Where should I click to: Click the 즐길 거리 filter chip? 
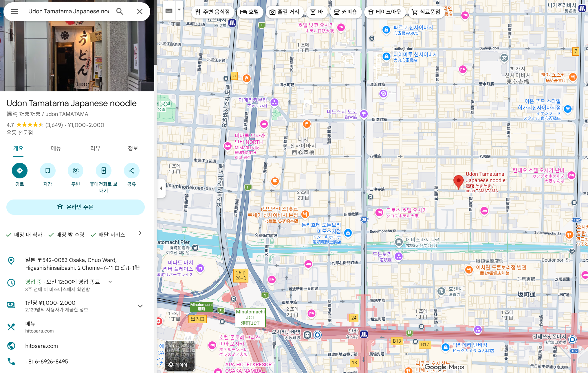click(x=284, y=12)
